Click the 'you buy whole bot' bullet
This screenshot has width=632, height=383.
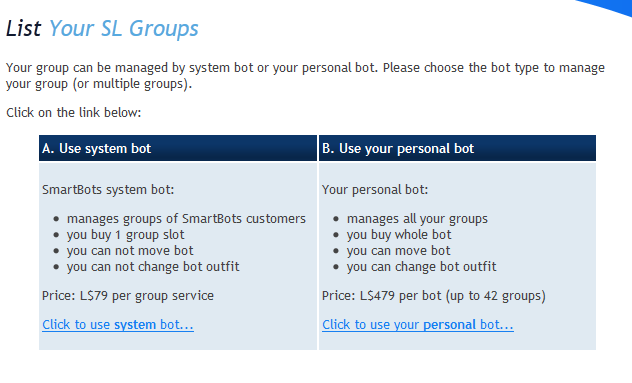[399, 235]
